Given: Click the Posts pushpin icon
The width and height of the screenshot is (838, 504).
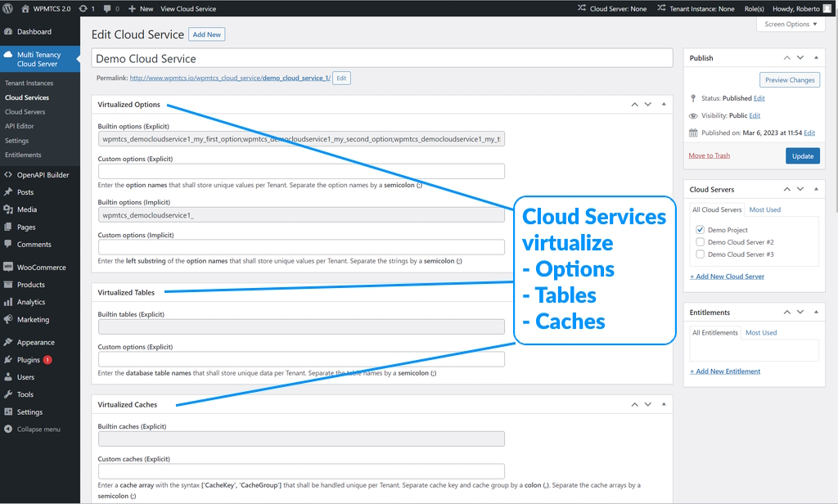Looking at the screenshot, I should coord(8,192).
